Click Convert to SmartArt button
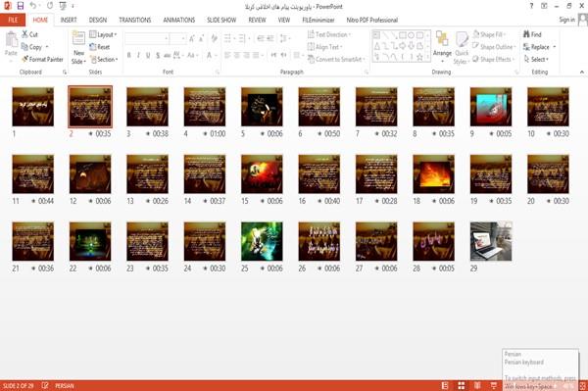The height and width of the screenshot is (391, 588). point(336,59)
